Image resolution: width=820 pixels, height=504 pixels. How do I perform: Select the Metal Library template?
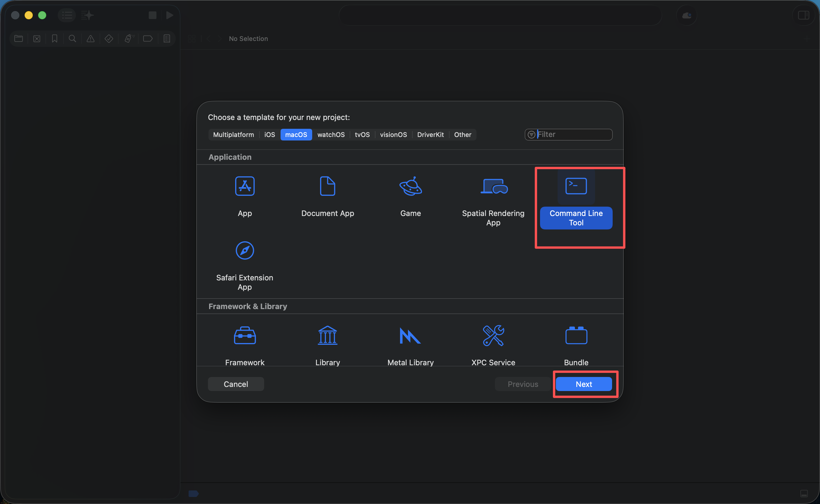coord(411,336)
